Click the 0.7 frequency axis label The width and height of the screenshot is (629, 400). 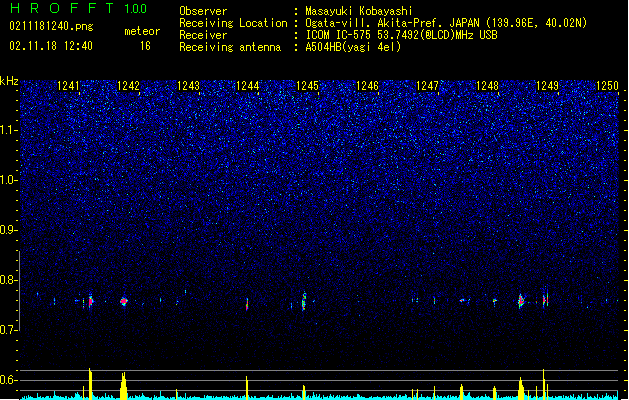coord(8,330)
